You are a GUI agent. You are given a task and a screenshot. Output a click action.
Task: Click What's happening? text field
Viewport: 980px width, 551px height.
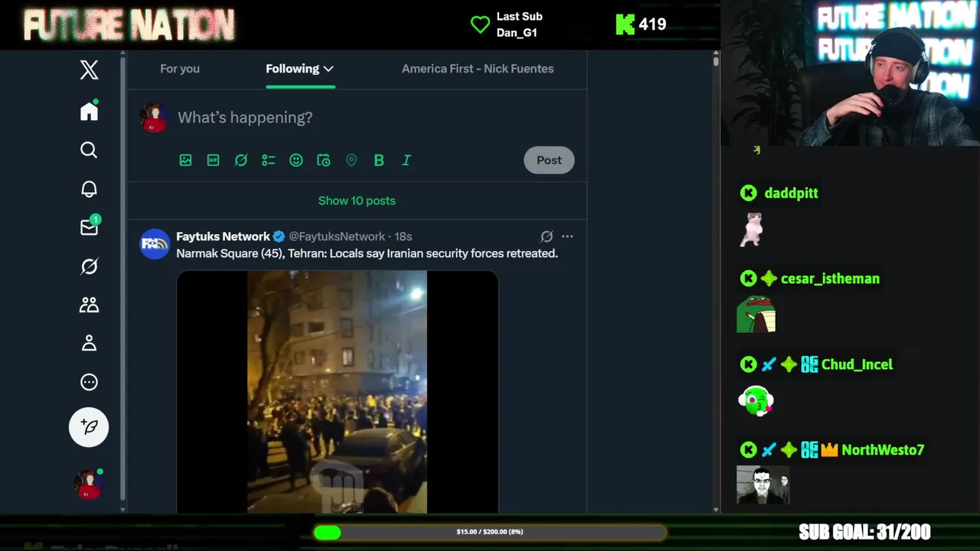click(x=245, y=117)
